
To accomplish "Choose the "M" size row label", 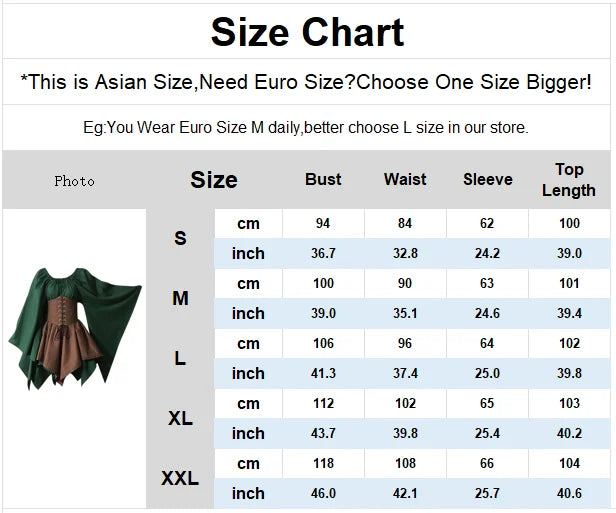I will [x=180, y=298].
